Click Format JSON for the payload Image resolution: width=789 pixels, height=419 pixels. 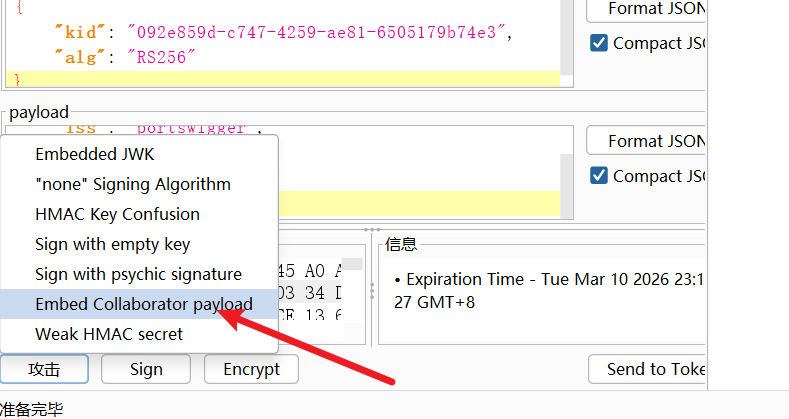point(650,141)
